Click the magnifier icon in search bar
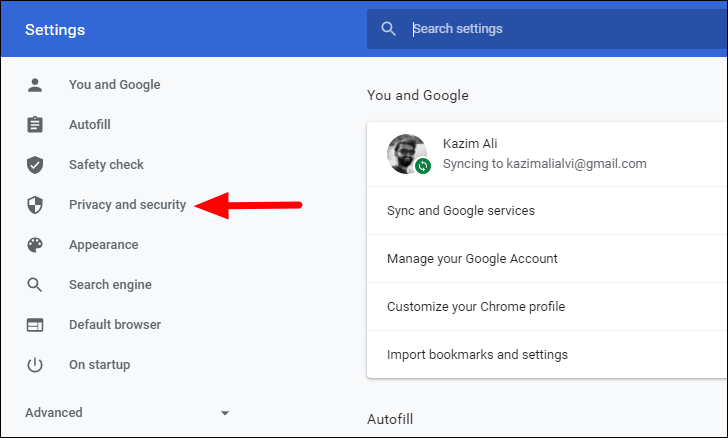728x438 pixels. 389,29
